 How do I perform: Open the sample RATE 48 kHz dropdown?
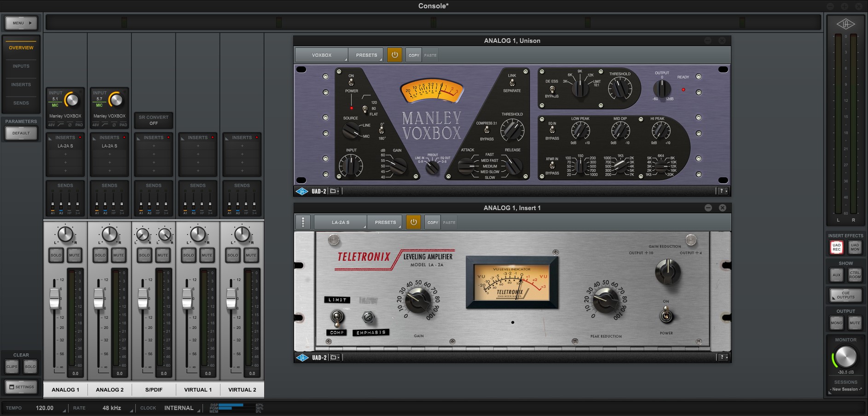(x=112, y=408)
